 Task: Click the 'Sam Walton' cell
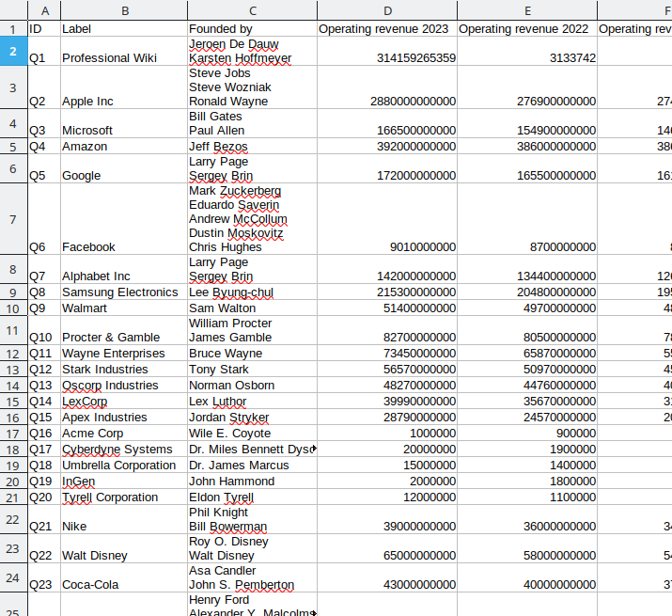[x=253, y=308]
